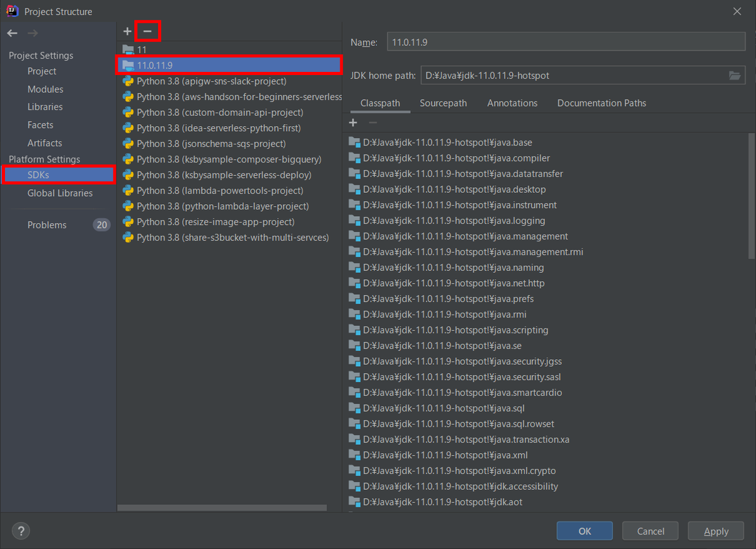Open Libraries settings section
This screenshot has width=756, height=549.
pos(45,107)
